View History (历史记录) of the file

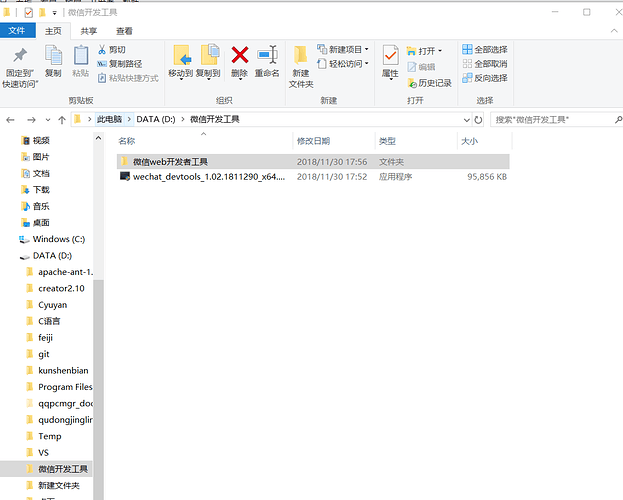coord(429,83)
